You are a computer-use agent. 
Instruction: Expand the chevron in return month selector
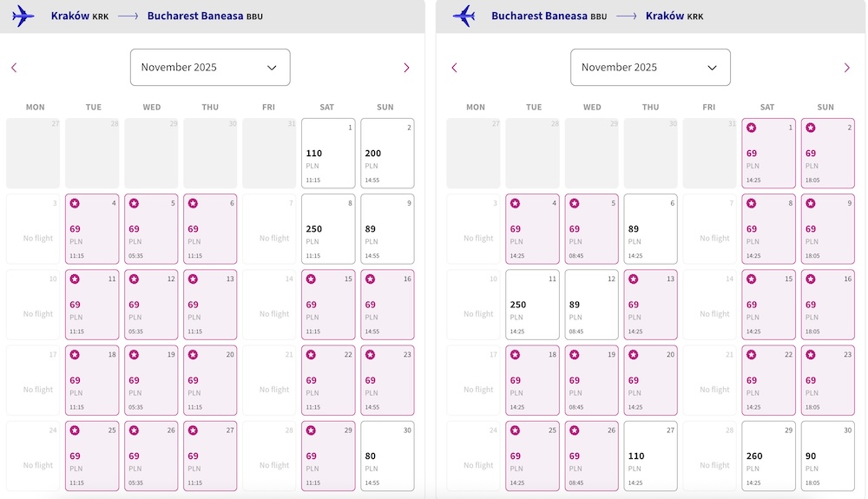coord(712,68)
